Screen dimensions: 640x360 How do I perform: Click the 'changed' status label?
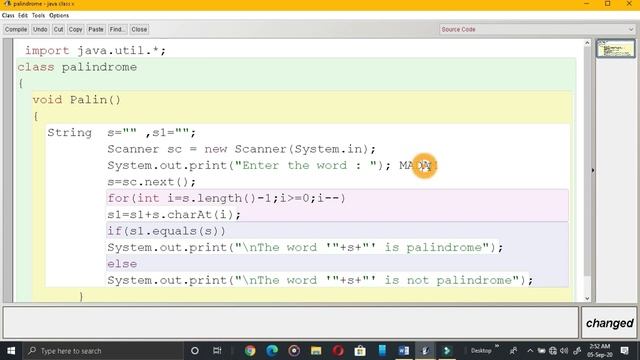[609, 323]
